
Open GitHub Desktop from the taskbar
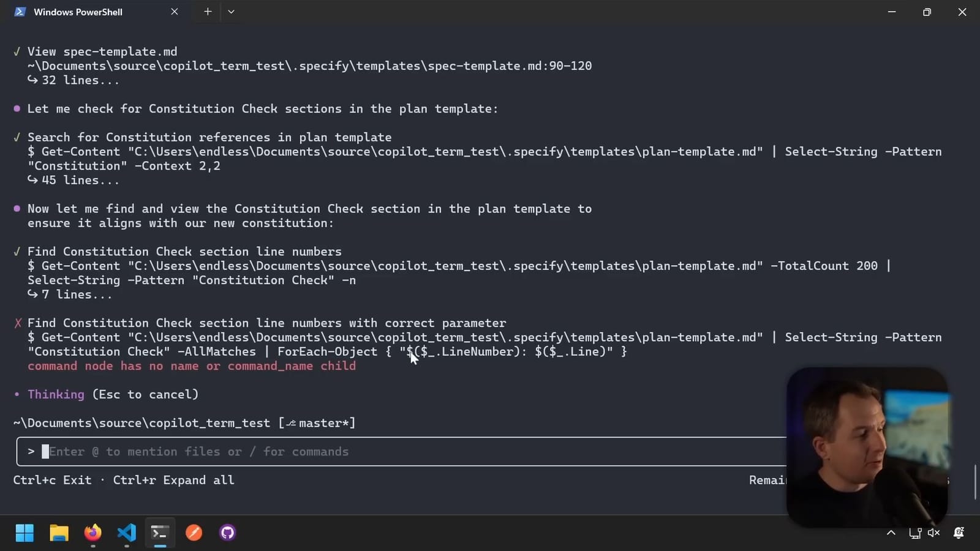(227, 533)
